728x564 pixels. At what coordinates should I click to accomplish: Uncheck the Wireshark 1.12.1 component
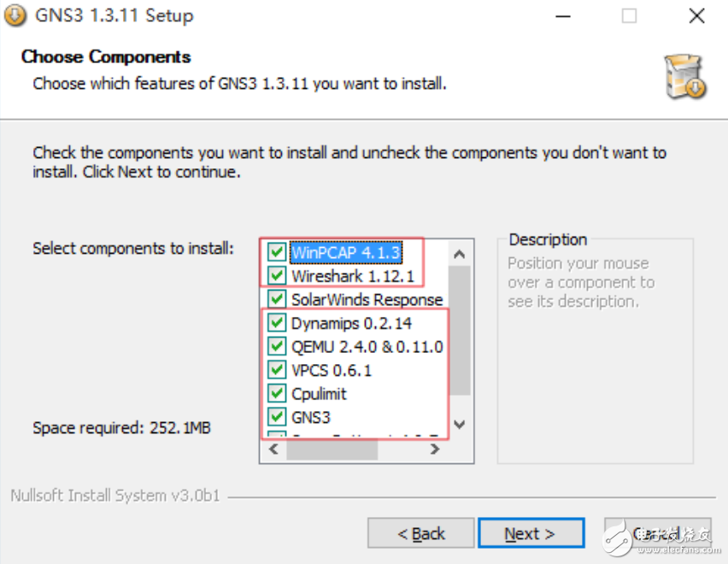(276, 276)
